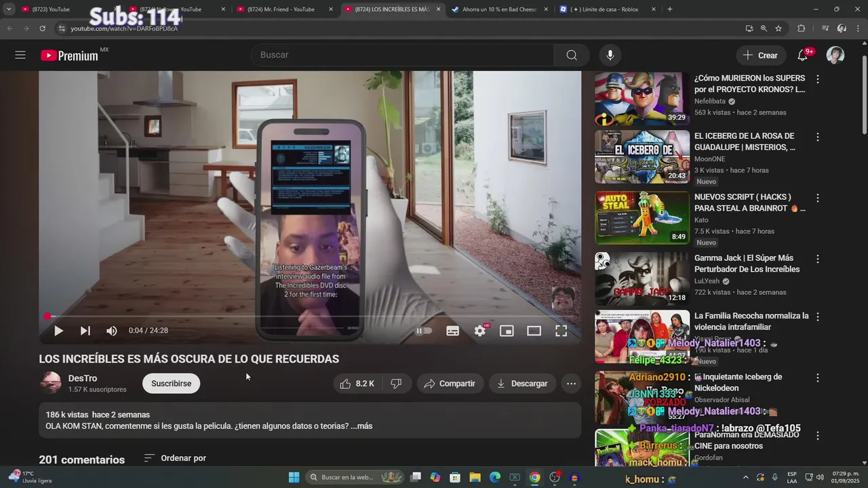The height and width of the screenshot is (488, 868).
Task: Play the video
Action: (x=58, y=331)
